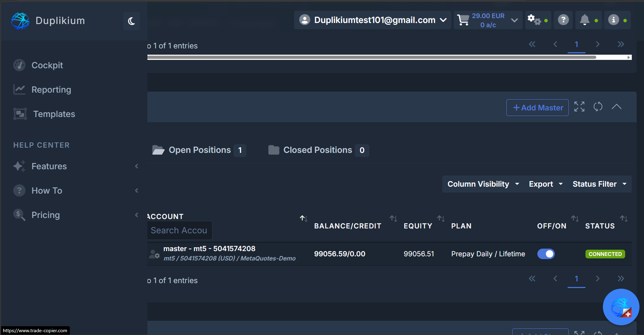The height and width of the screenshot is (335, 644).
Task: Go to first page in top pagination
Action: pyautogui.click(x=532, y=44)
